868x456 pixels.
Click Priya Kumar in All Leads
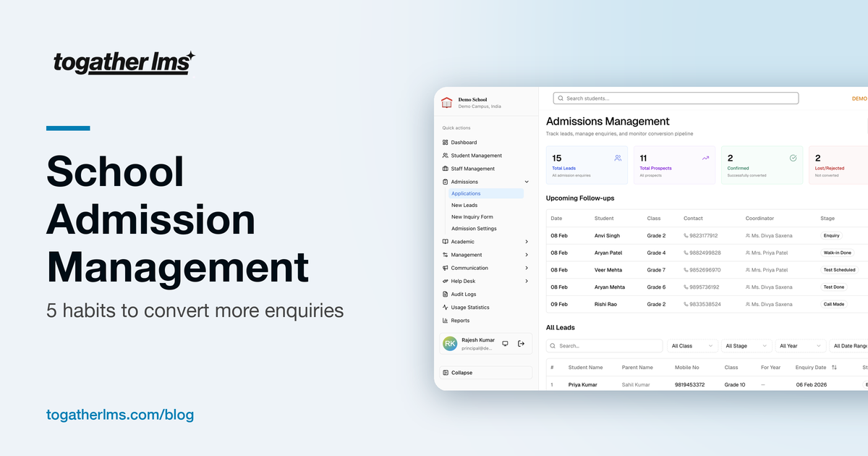583,385
